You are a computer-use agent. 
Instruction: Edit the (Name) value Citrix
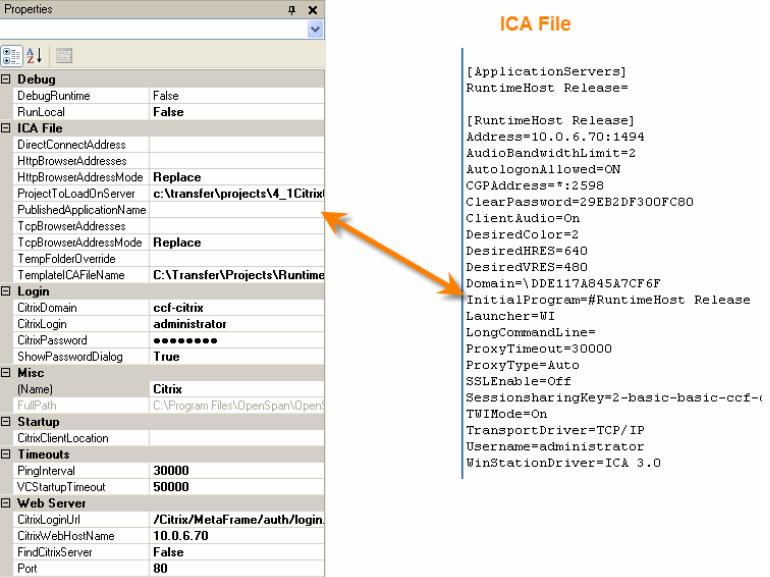tap(237, 389)
